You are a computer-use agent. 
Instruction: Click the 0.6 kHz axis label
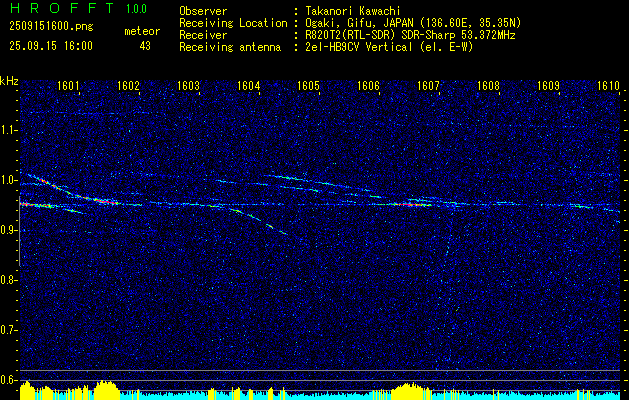point(9,380)
